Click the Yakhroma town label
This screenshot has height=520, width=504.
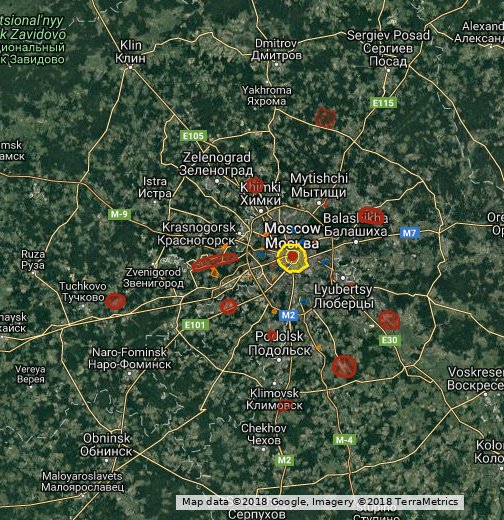click(267, 95)
